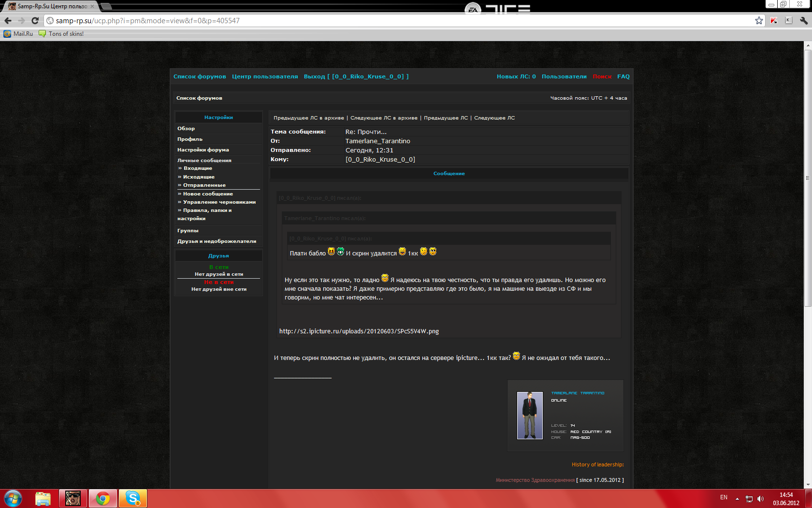Click the Tamerlane Tarantino avatar image
Screen dimensions: 812x508
pos(530,416)
